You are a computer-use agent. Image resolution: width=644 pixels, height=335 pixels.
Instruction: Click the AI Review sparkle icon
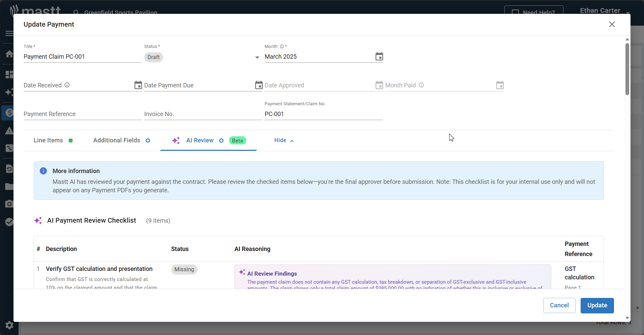pyautogui.click(x=176, y=141)
